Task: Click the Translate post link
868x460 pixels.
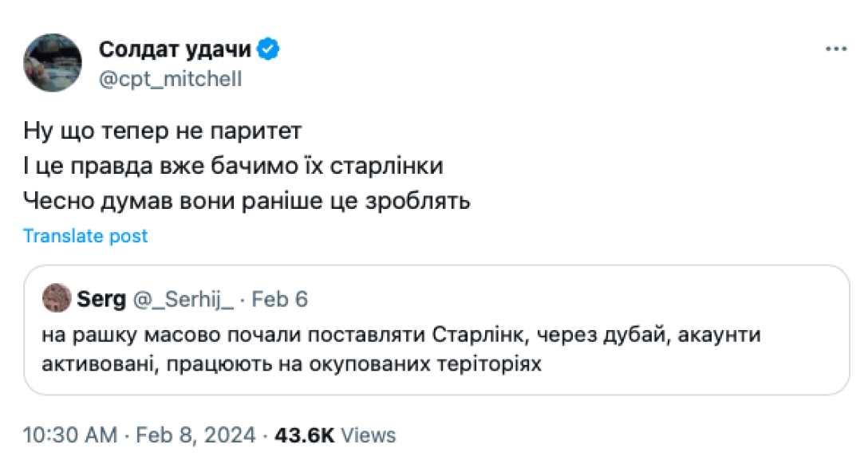Action: pos(85,236)
